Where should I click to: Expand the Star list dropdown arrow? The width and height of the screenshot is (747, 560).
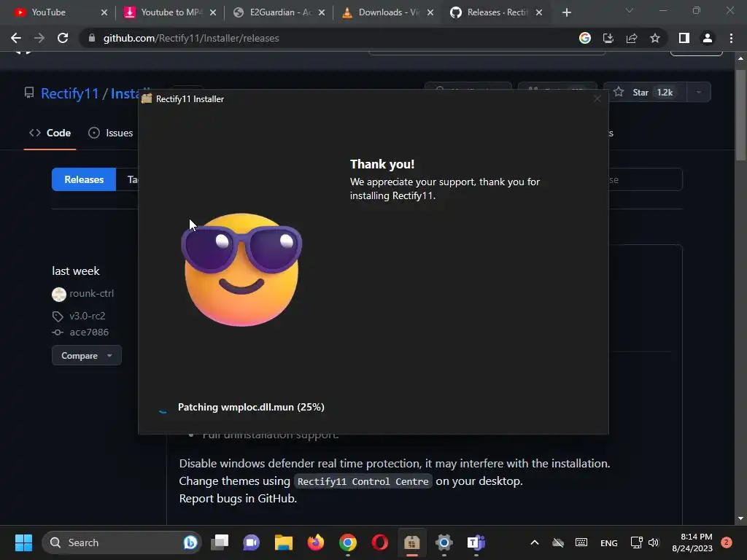(699, 93)
